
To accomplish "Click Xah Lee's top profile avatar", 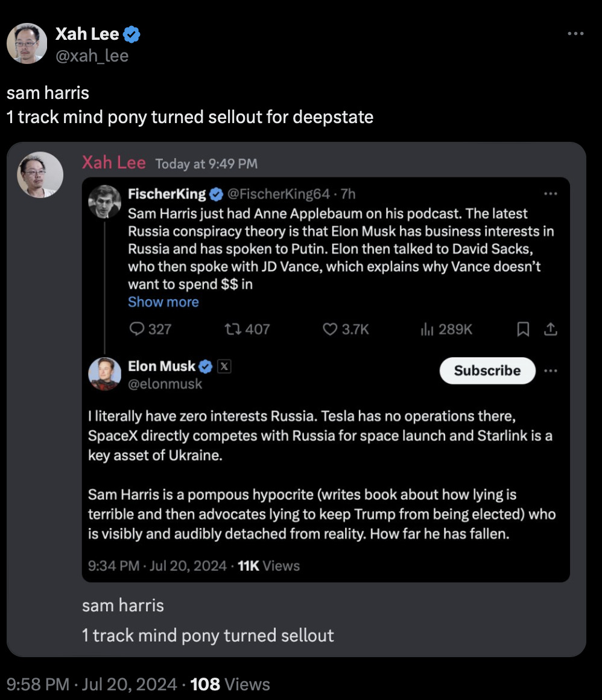I will click(27, 43).
